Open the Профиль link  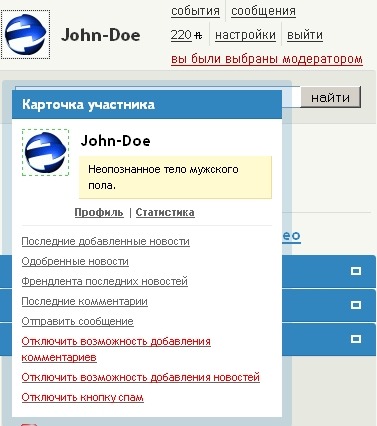[x=99, y=212]
